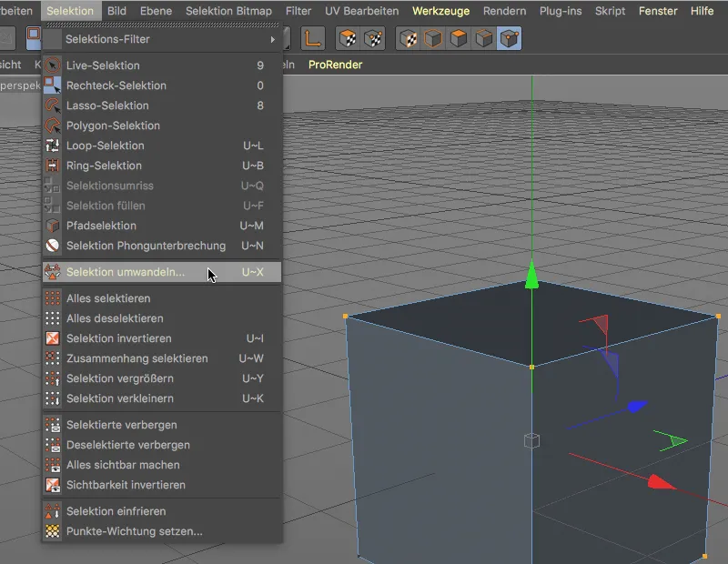This screenshot has width=728, height=564.
Task: Open the Bild menu
Action: [x=116, y=11]
